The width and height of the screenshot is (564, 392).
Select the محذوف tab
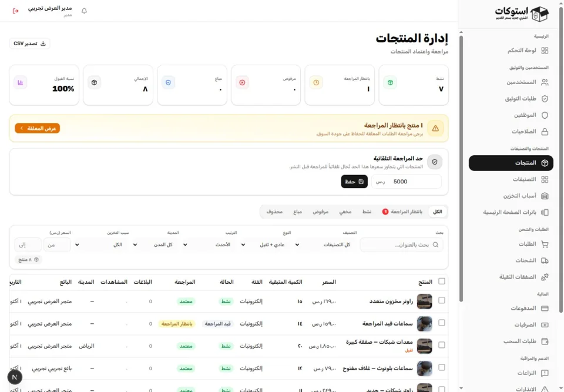(274, 212)
